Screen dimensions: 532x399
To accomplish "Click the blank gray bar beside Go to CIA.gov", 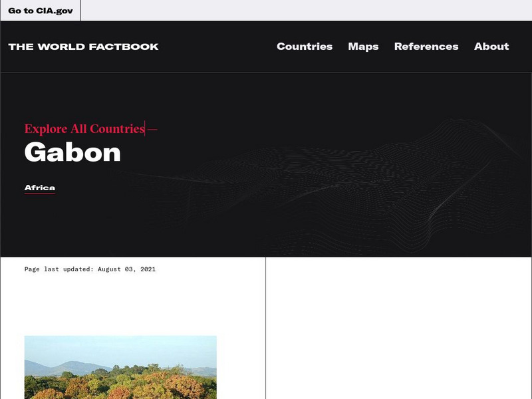I will tap(306, 10).
